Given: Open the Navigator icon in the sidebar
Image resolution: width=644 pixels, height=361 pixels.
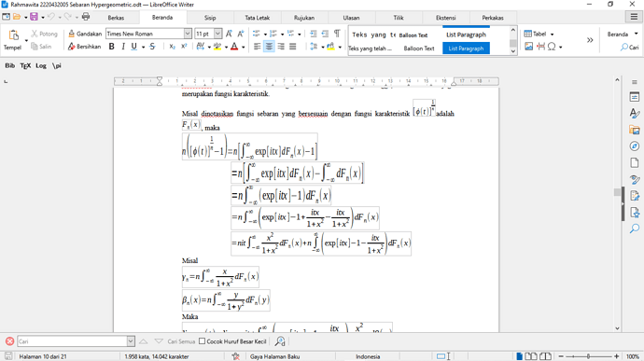Looking at the screenshot, I should coord(634,146).
